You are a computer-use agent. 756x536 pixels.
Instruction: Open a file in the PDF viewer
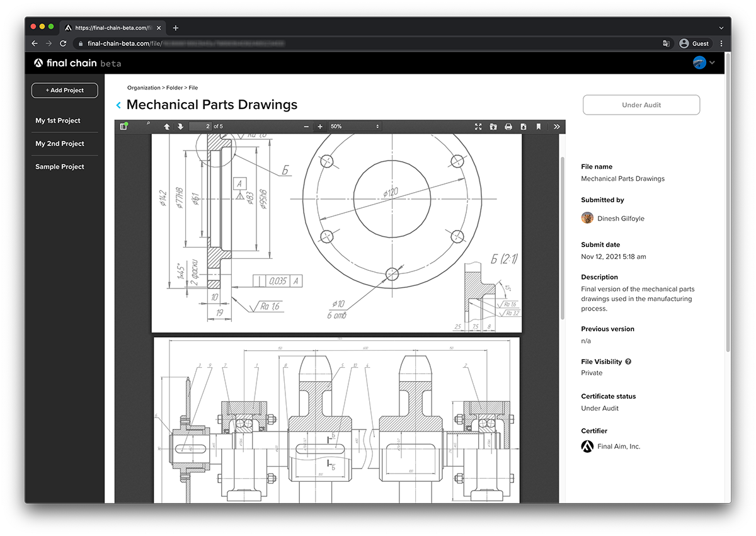tap(493, 127)
